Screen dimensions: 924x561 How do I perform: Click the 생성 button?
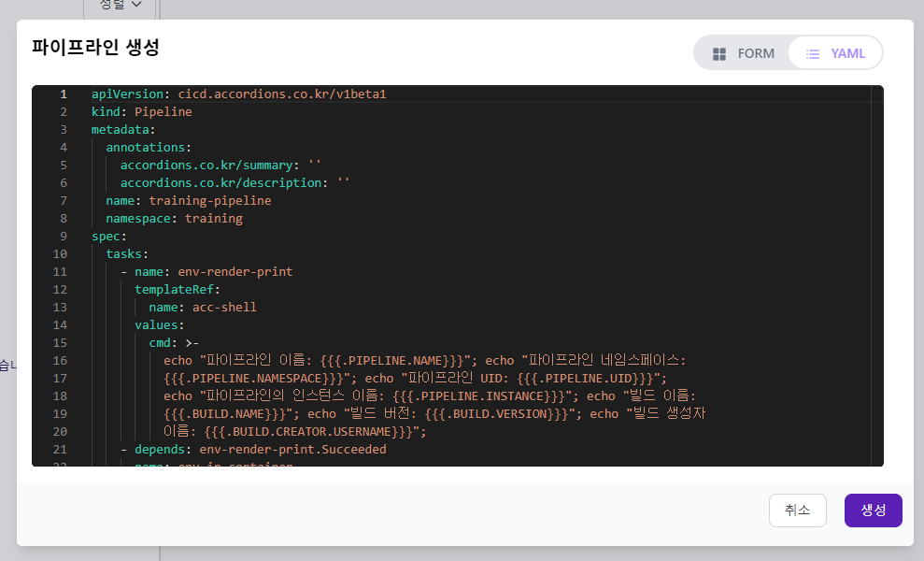(x=873, y=511)
